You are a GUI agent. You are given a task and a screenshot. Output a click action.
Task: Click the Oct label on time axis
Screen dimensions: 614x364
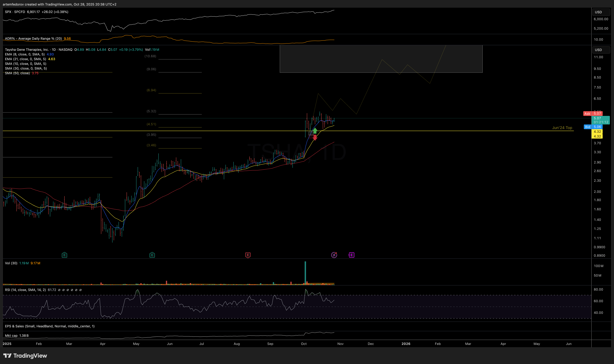304,344
